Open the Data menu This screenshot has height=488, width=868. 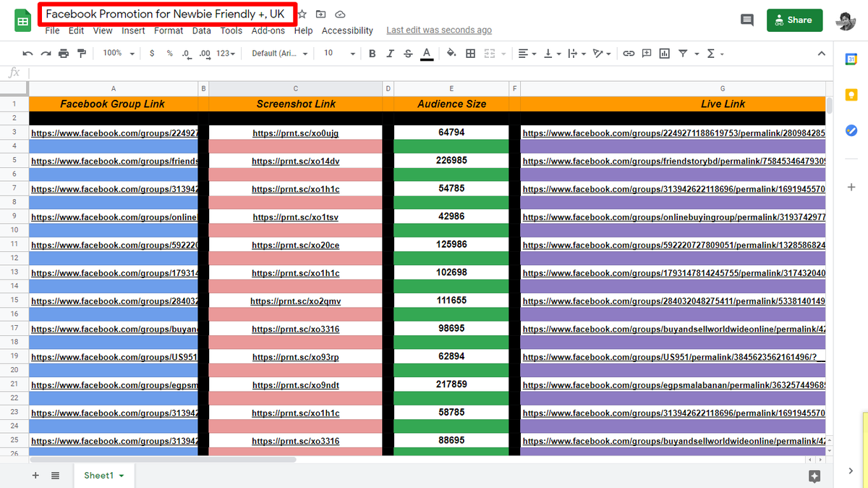click(202, 30)
